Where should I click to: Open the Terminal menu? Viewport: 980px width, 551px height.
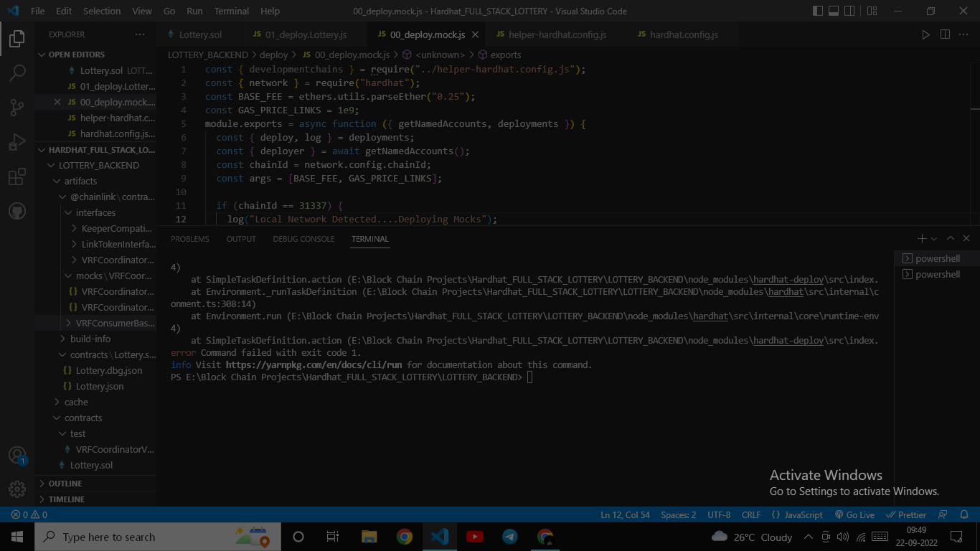click(x=232, y=11)
